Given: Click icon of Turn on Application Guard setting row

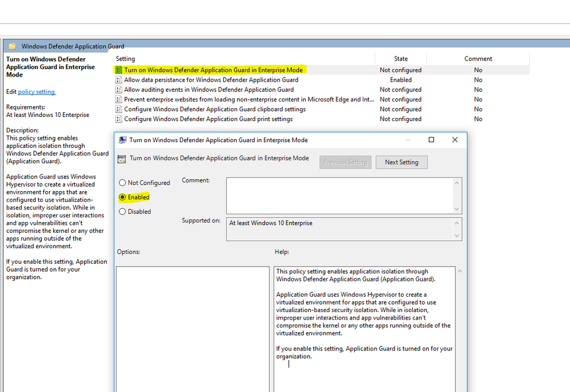Looking at the screenshot, I should click(x=118, y=70).
